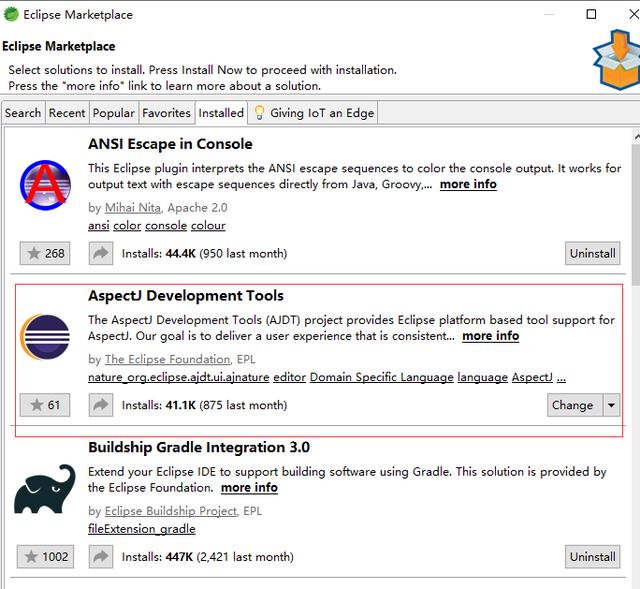Click the Eclipse Marketplace title bar icon

pyautogui.click(x=11, y=14)
